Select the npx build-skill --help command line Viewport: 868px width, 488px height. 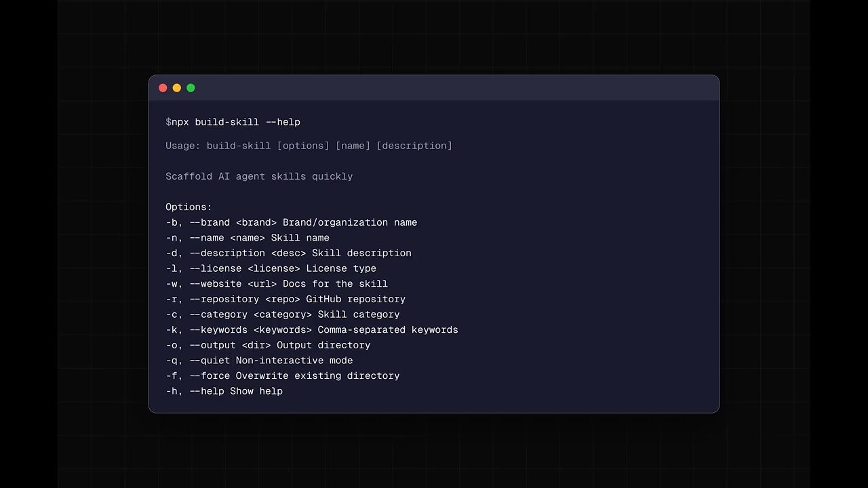(x=233, y=122)
